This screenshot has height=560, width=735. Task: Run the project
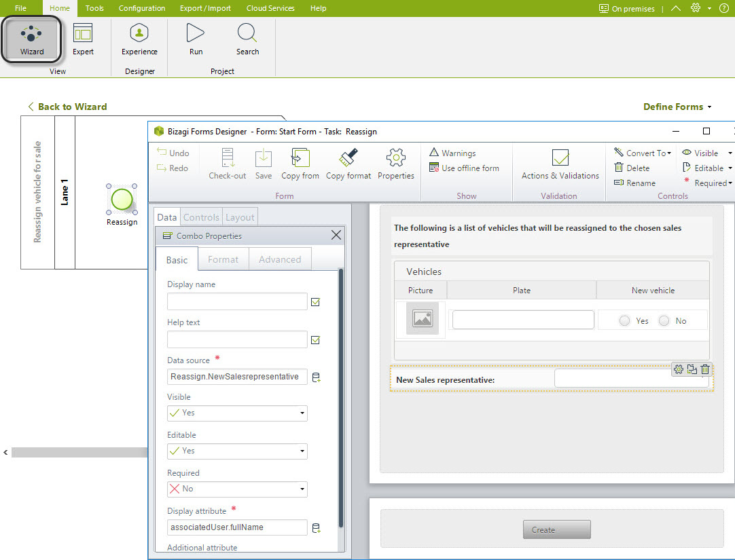click(x=196, y=40)
